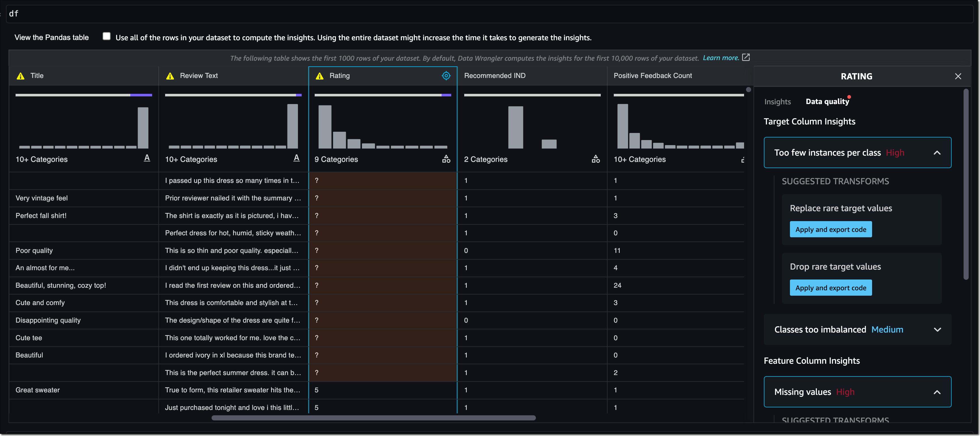Apply and export code for Drop rare target values
Viewport: 980px width, 436px height.
click(831, 287)
